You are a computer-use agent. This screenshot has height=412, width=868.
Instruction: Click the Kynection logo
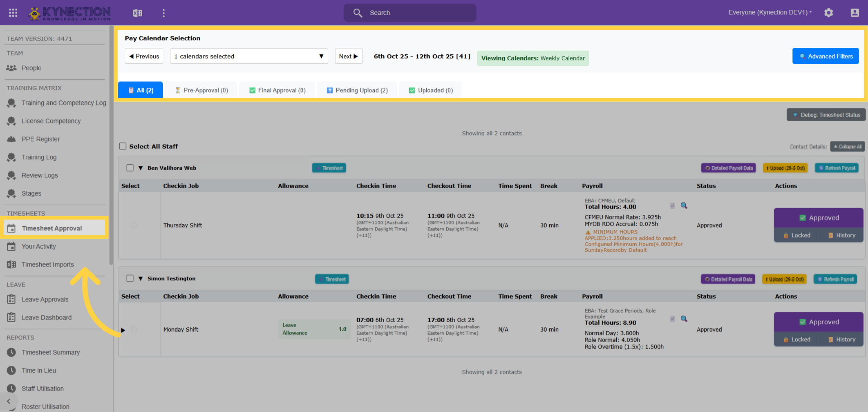click(x=69, y=13)
